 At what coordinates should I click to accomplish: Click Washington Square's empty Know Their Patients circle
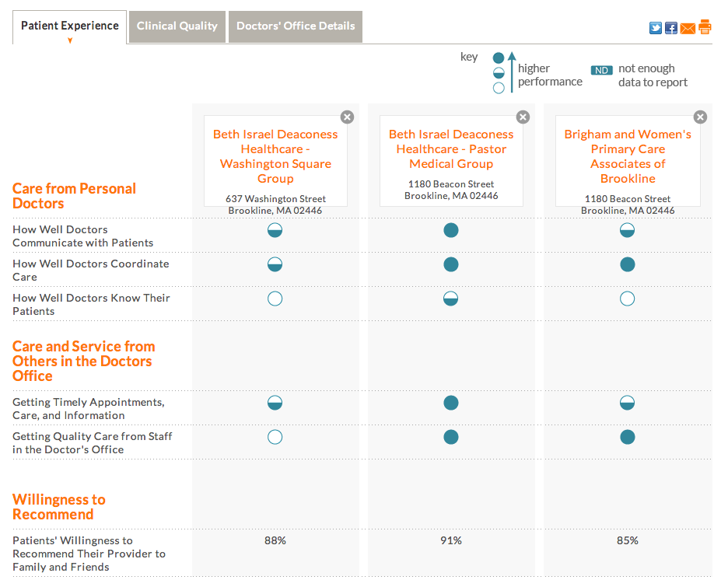(x=275, y=299)
